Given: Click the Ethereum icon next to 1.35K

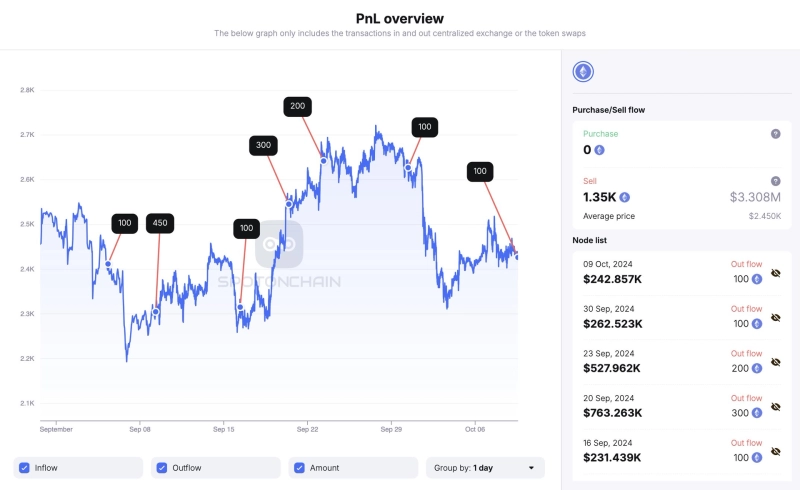Looking at the screenshot, I should (x=625, y=197).
